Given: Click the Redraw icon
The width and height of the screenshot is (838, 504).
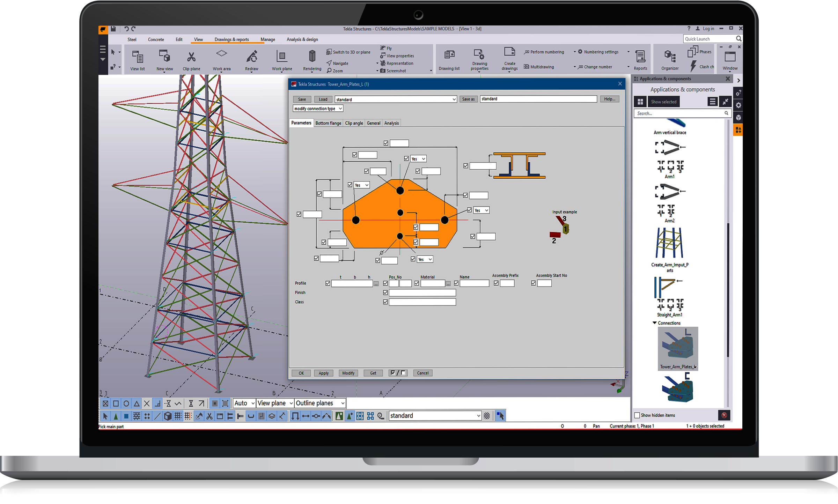Looking at the screenshot, I should 251,57.
